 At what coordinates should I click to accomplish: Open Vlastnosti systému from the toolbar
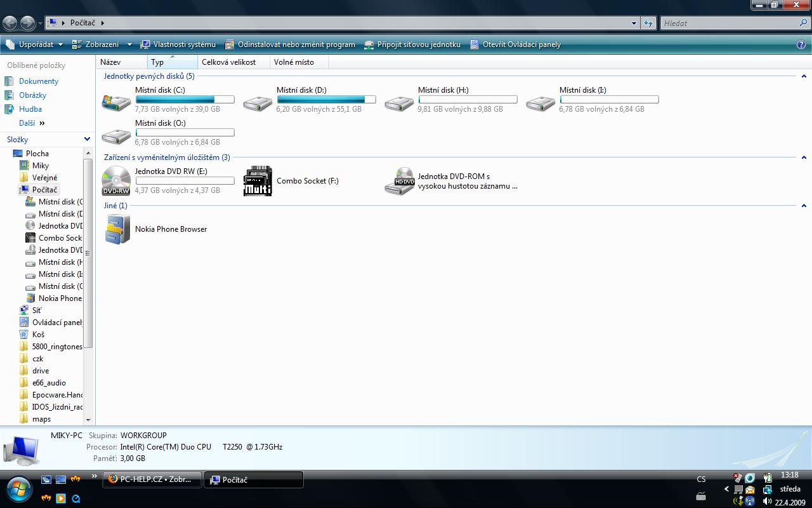tap(178, 44)
